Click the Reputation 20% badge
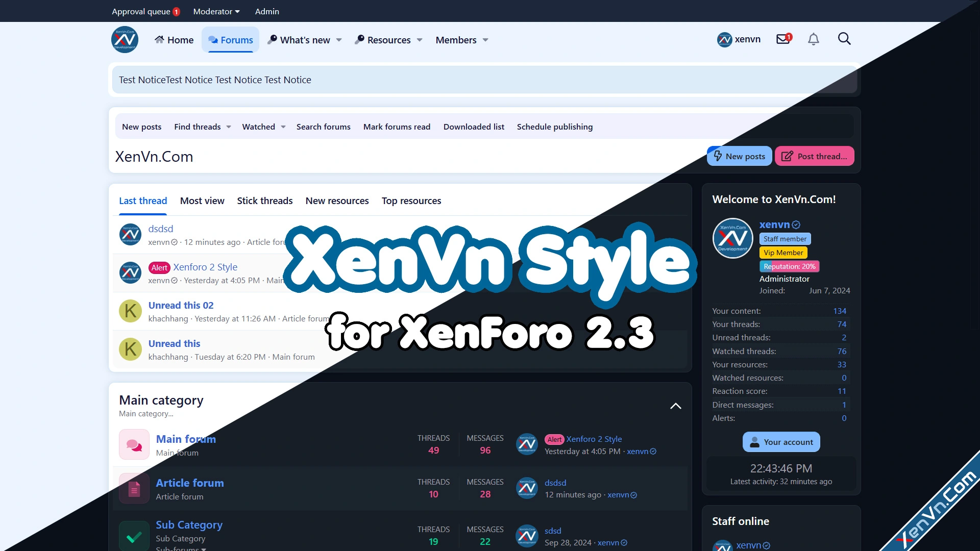The image size is (980, 551). (789, 266)
